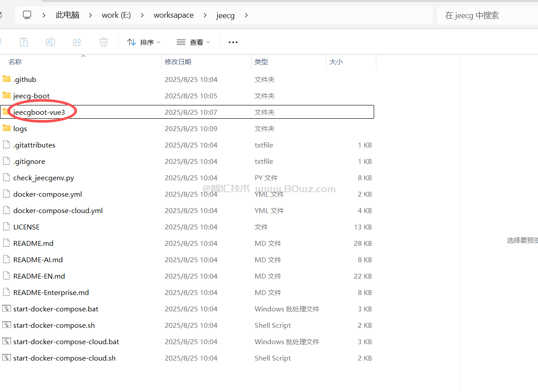Screen dimensions: 538x392
Task: Sort by the 名称 column header
Action: point(15,62)
